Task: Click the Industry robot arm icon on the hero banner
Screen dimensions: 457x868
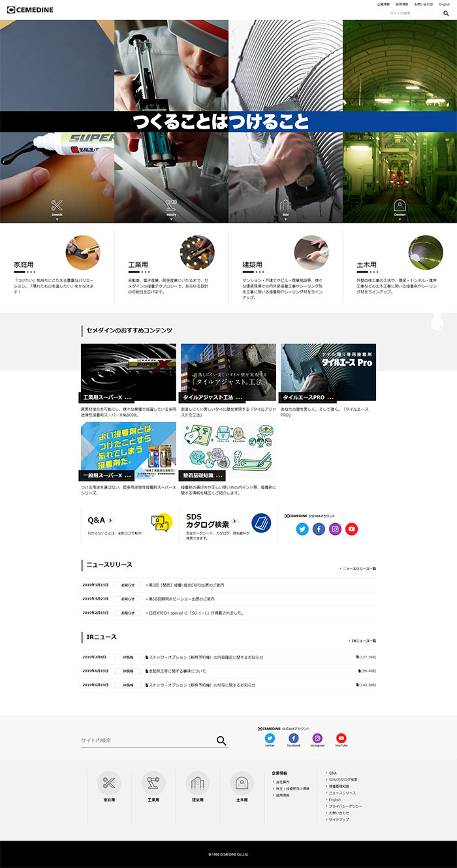Action: (x=171, y=205)
